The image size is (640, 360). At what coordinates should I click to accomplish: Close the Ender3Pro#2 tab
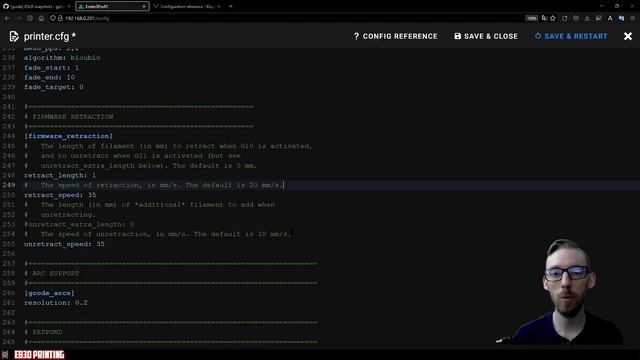[x=144, y=7]
